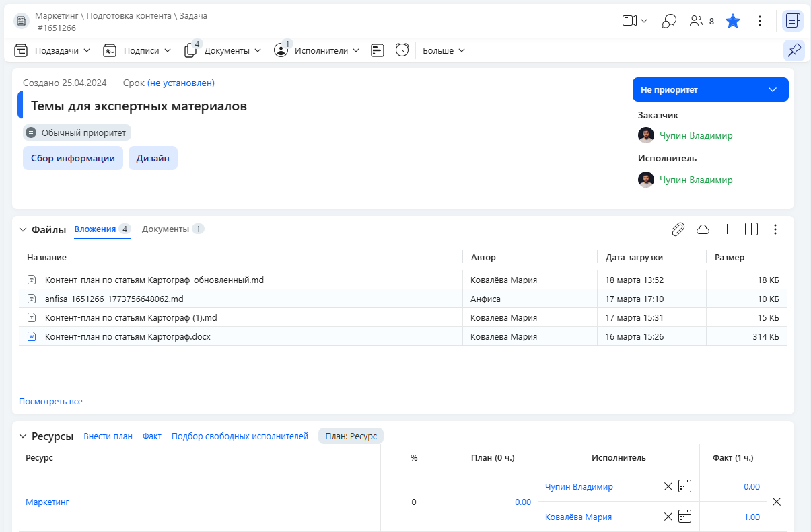This screenshot has height=532, width=811.
Task: Open Контент-план по статьям Картограф (1).md
Action: 131,317
